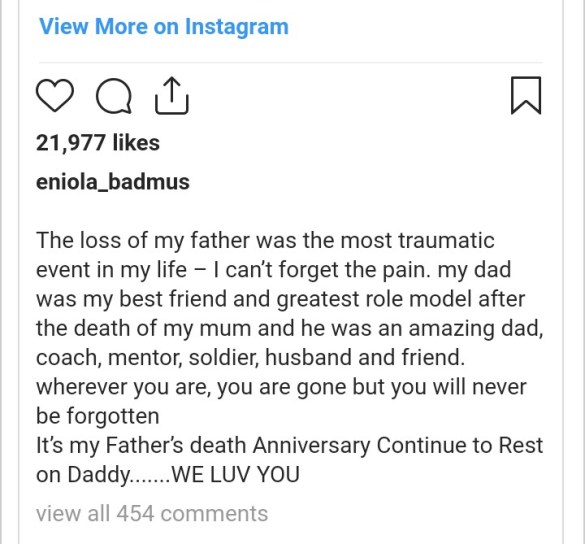Click the "be forgotten" caption line
Image resolution: width=585 pixels, height=544 pixels.
(x=98, y=416)
